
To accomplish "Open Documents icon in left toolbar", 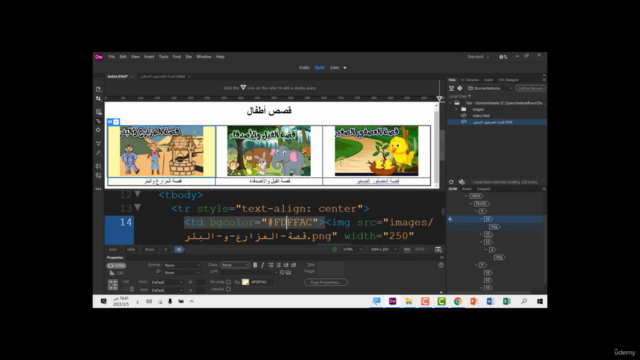I will click(98, 89).
